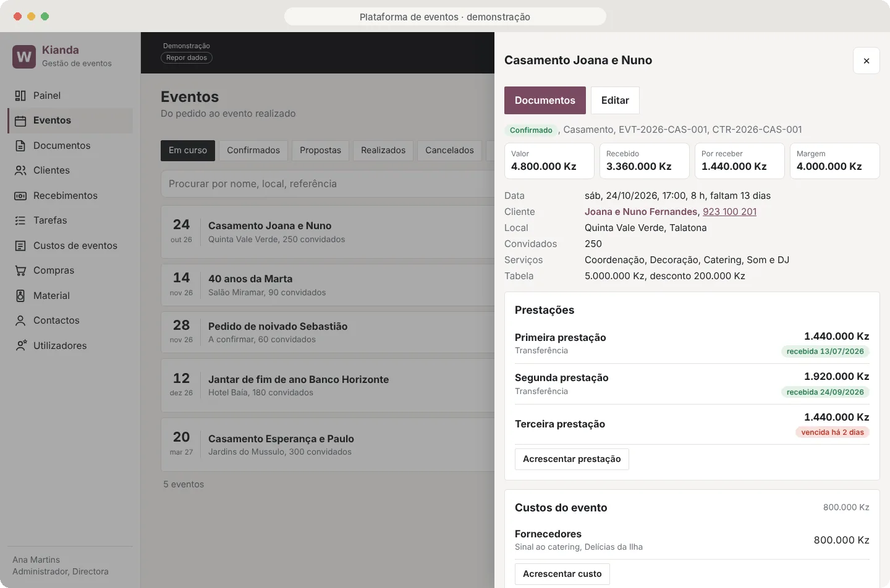Switch to the Confirmados tab

pyautogui.click(x=253, y=151)
